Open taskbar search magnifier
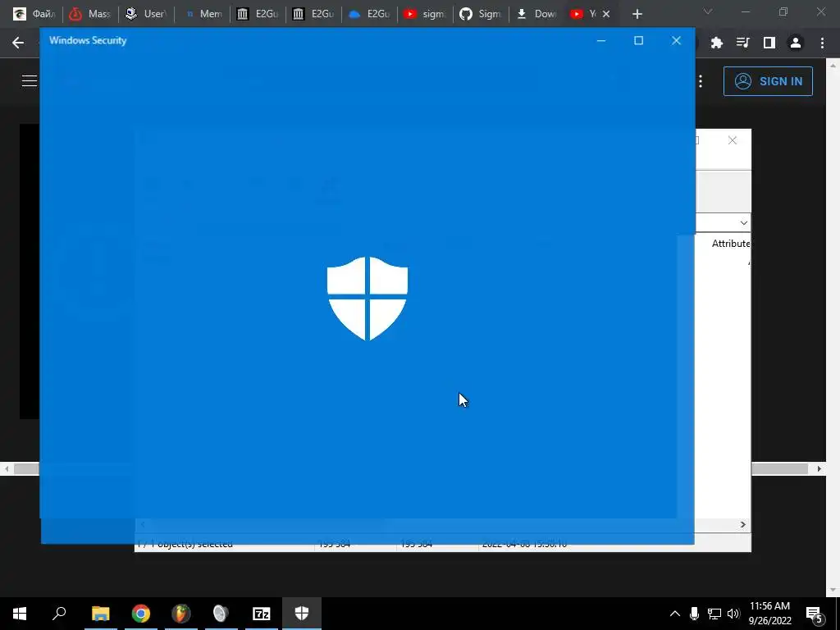Image resolution: width=840 pixels, height=630 pixels. pos(59,614)
